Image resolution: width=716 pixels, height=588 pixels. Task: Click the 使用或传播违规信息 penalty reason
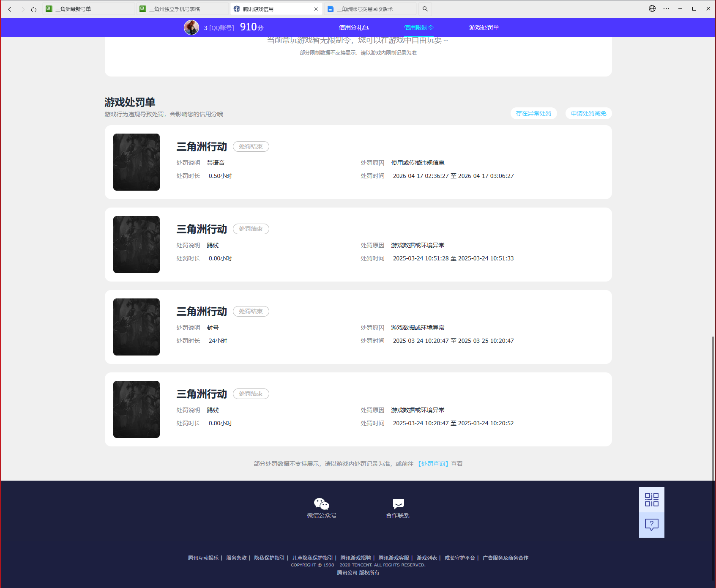tap(418, 163)
